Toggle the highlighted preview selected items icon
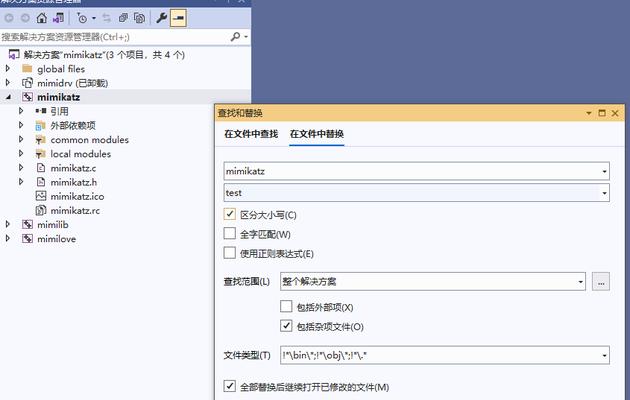The width and height of the screenshot is (630, 400). pos(178,18)
